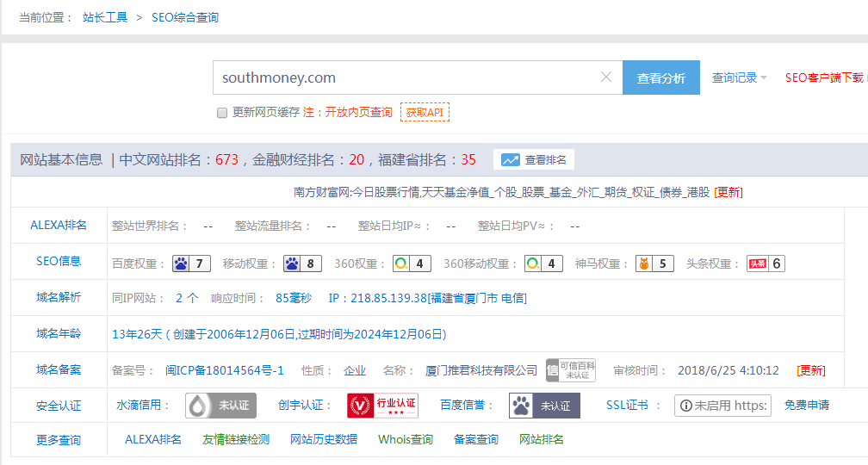Tick the 更新网页缓存 checkbox
Image resolution: width=868 pixels, height=465 pixels.
tap(222, 113)
